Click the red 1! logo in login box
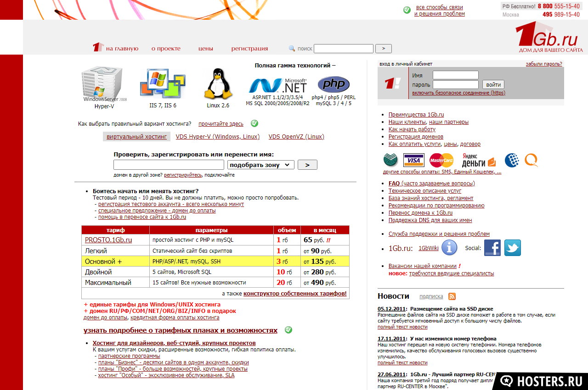The width and height of the screenshot is (588, 390). coord(393,83)
